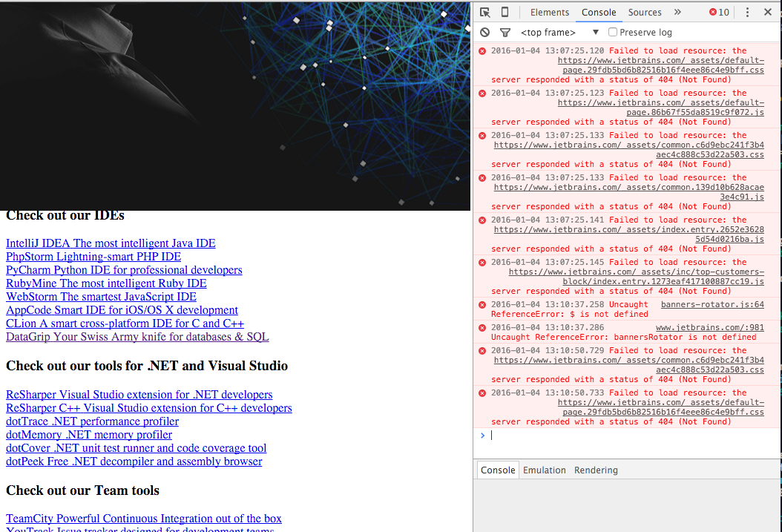Viewport: 782px width, 532px height.
Task: Open ReSharper Visual Studio extension .NET link
Action: pyautogui.click(x=139, y=395)
